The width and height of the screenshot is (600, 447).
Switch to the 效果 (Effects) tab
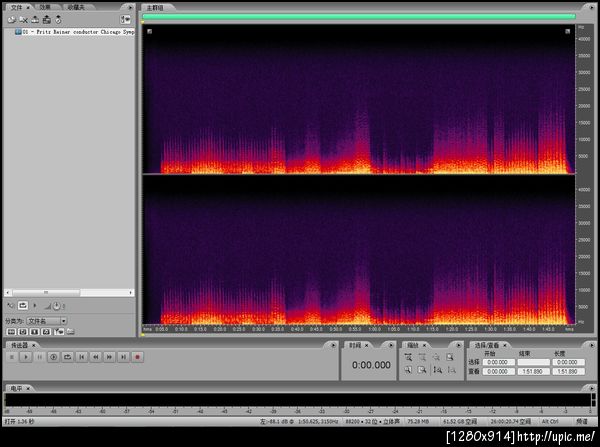[45, 7]
